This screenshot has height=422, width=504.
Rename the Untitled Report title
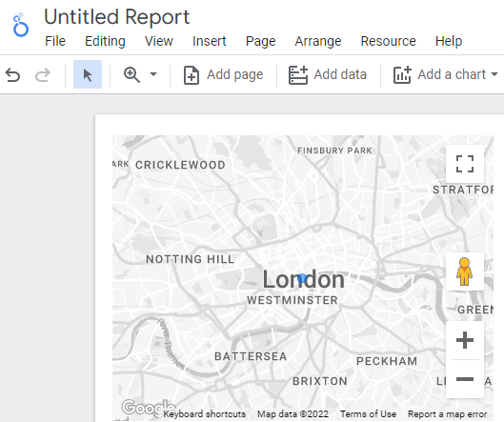point(116,17)
